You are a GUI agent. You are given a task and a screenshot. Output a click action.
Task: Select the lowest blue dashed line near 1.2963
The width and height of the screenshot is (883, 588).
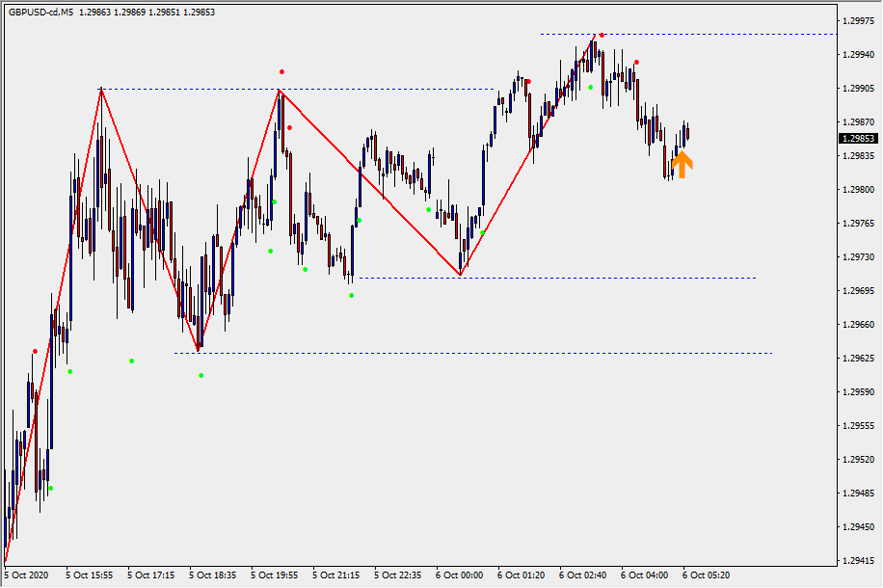point(482,353)
